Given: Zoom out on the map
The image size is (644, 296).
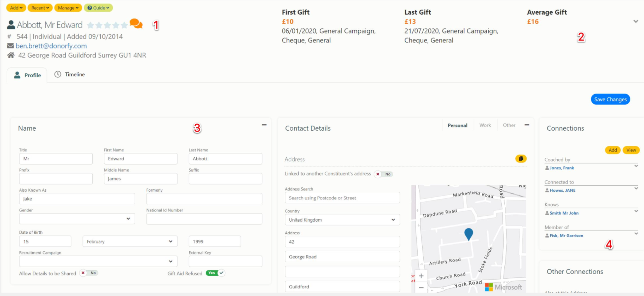Looking at the screenshot, I should tap(421, 287).
